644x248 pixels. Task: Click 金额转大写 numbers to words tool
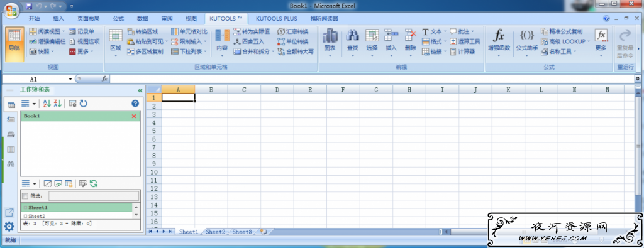tap(295, 51)
